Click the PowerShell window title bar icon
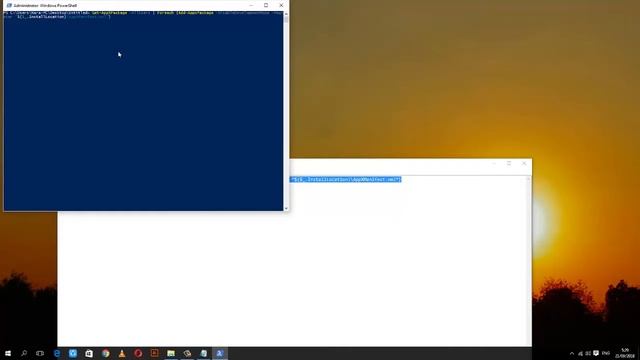The height and width of the screenshot is (360, 640). pyautogui.click(x=9, y=5)
